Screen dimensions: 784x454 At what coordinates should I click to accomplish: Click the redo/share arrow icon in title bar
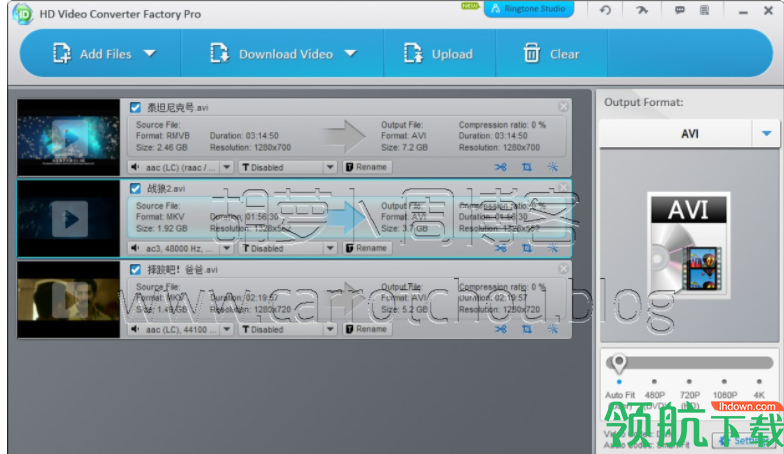(642, 10)
